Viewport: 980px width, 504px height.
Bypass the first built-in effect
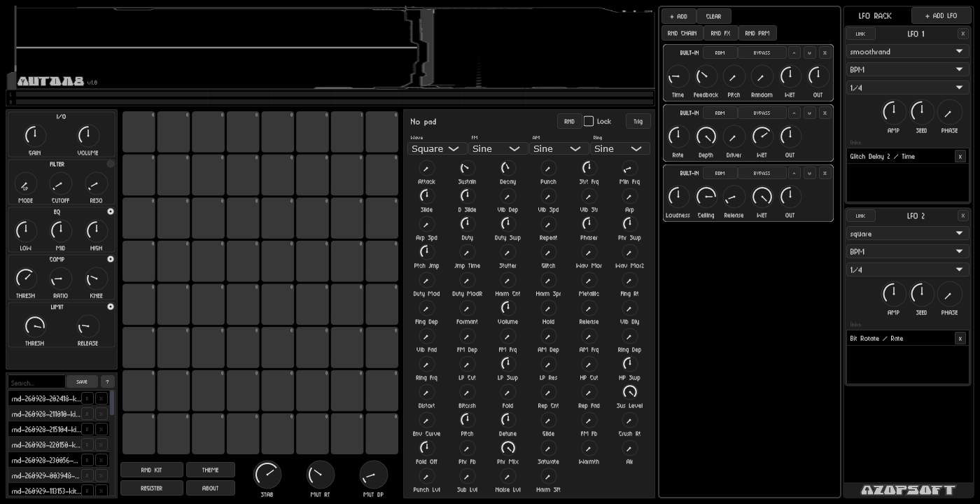coord(762,52)
